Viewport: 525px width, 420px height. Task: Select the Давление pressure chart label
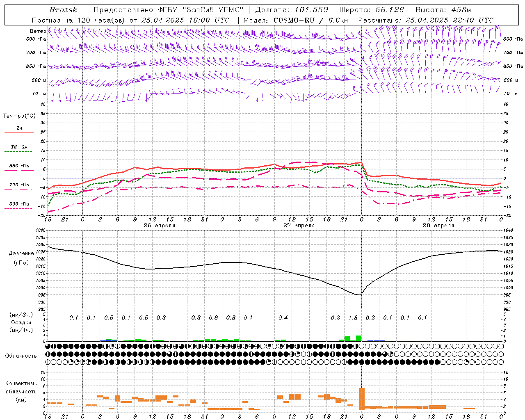click(x=21, y=253)
